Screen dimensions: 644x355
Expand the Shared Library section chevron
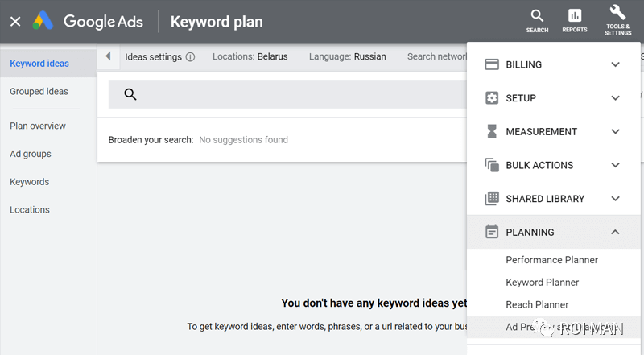click(x=615, y=199)
